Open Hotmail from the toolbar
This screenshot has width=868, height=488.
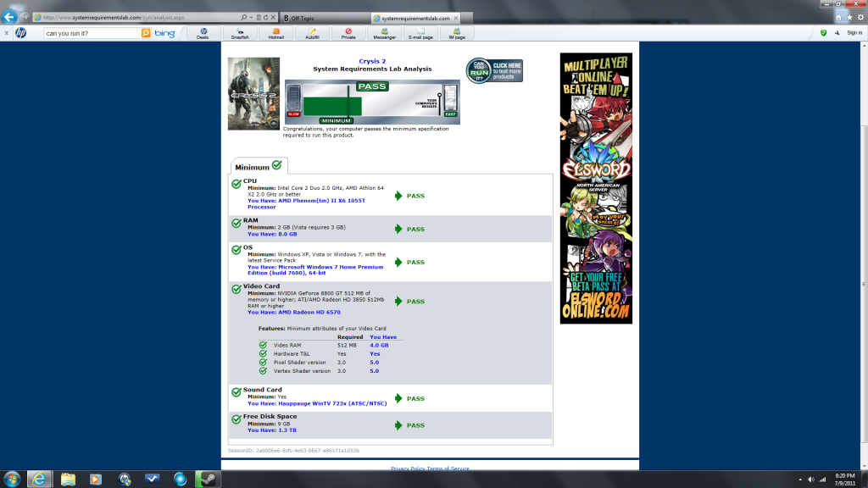pos(275,34)
